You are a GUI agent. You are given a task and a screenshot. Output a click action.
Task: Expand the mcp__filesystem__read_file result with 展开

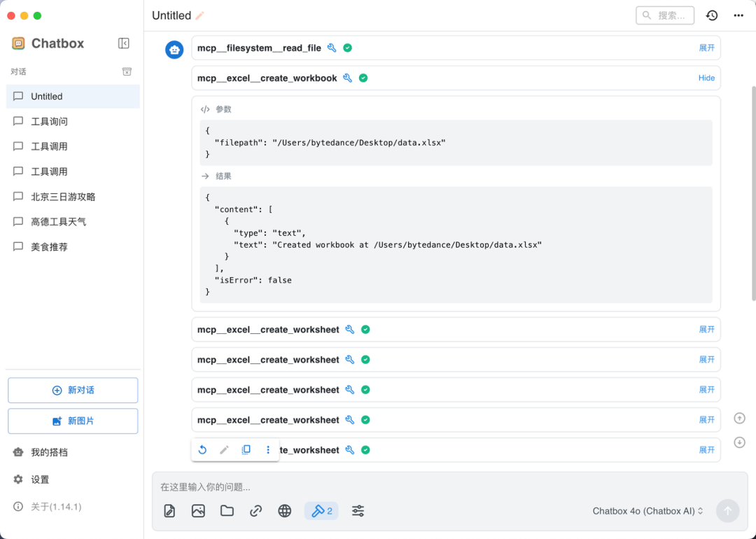point(706,48)
